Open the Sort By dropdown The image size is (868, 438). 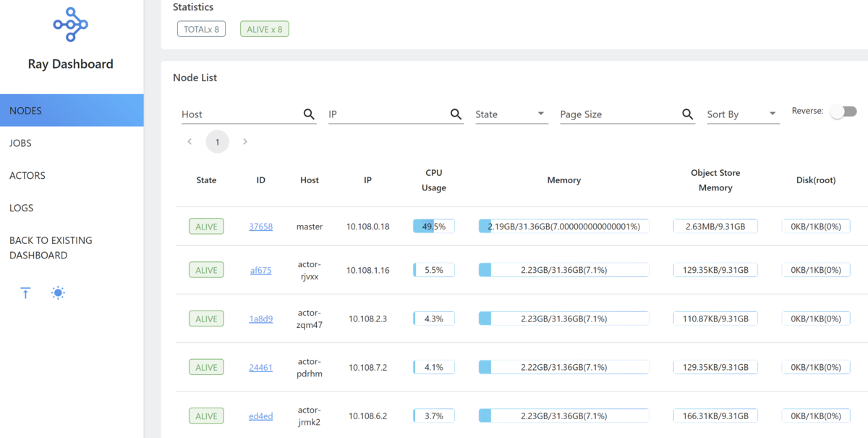click(743, 114)
